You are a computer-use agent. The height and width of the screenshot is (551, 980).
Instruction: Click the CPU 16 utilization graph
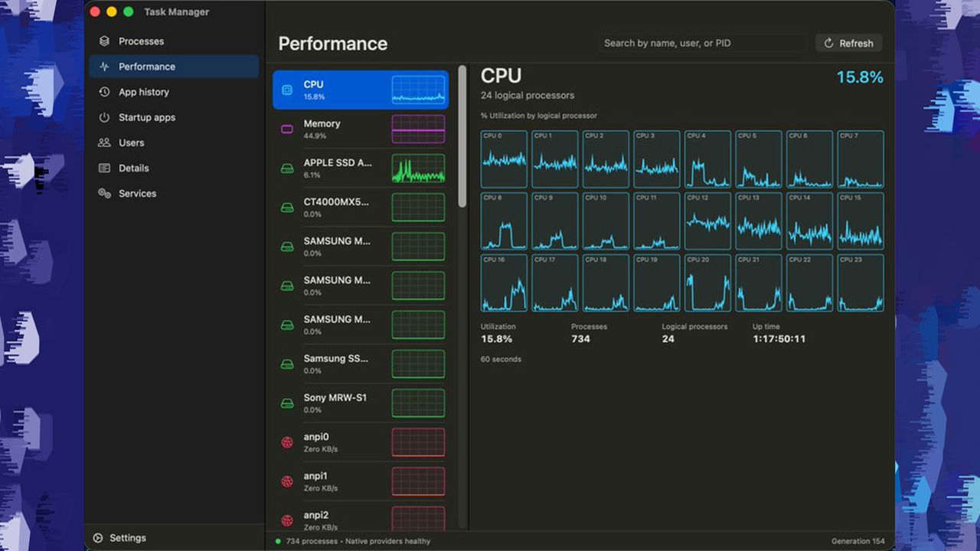[504, 283]
